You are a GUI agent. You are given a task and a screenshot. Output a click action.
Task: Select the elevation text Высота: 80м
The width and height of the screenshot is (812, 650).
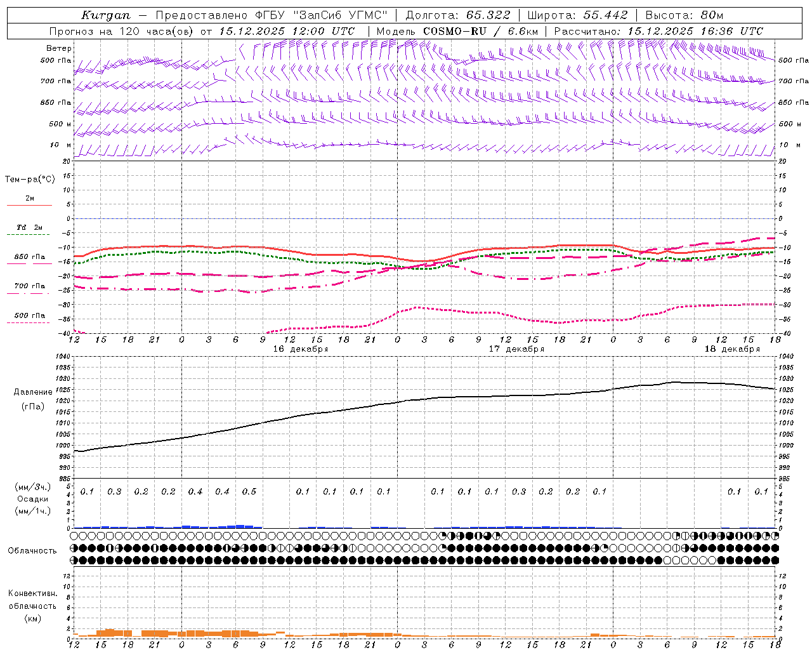tap(684, 15)
